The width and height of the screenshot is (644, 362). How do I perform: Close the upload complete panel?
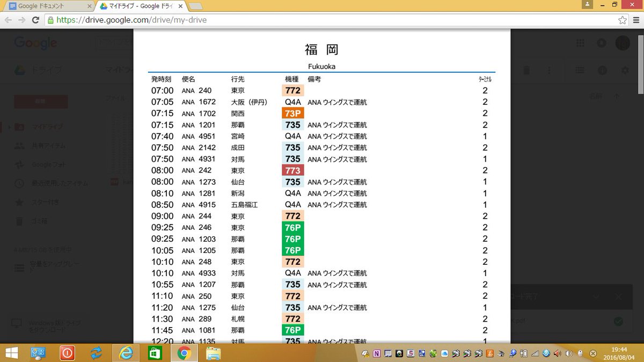click(618, 296)
